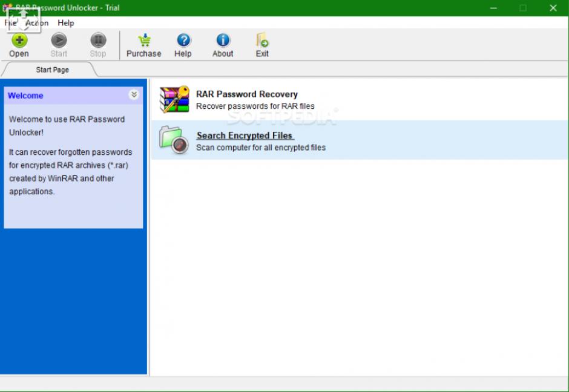Click the RAR Password Recovery heading
Image resolution: width=569 pixels, height=392 pixels.
point(247,94)
